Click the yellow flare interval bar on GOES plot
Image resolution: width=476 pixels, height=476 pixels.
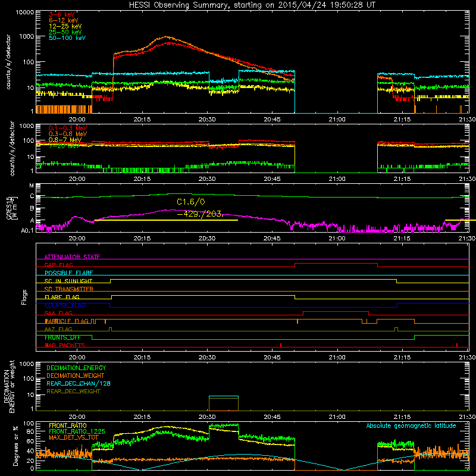[x=166, y=220]
